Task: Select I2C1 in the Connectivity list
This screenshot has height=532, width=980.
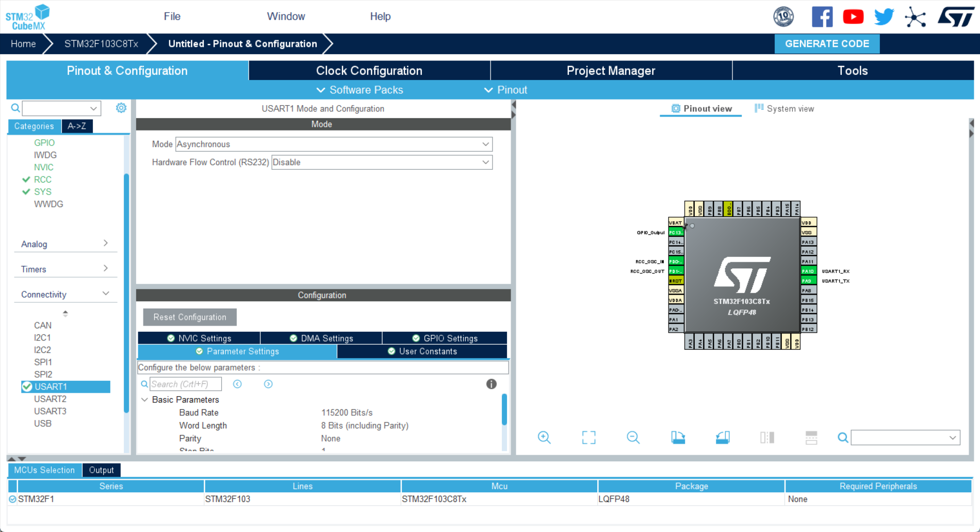Action: click(42, 337)
